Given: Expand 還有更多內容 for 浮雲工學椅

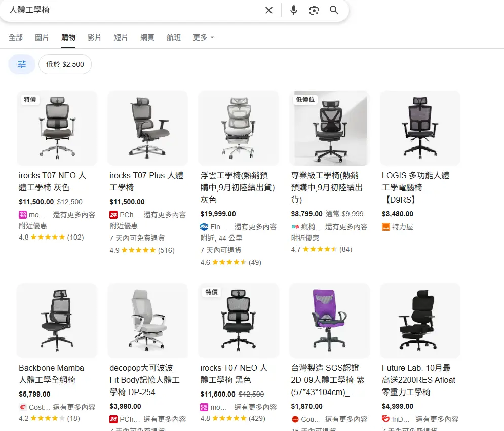Looking at the screenshot, I should [x=255, y=227].
